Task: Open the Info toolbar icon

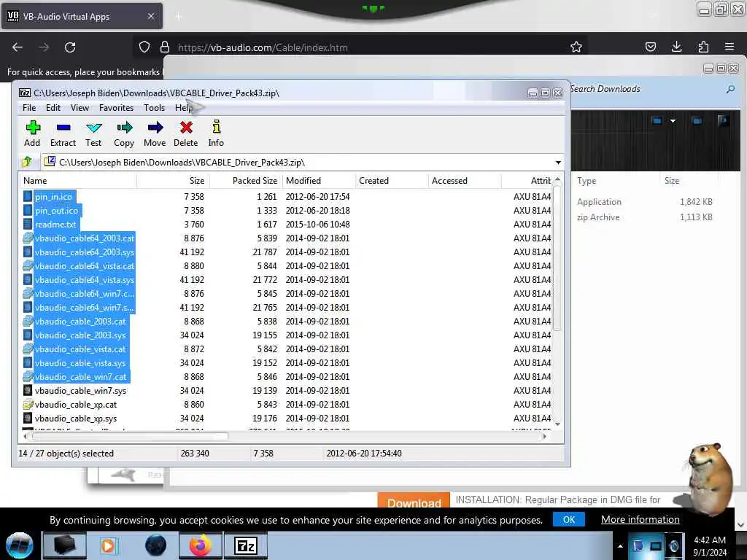Action: [x=216, y=133]
